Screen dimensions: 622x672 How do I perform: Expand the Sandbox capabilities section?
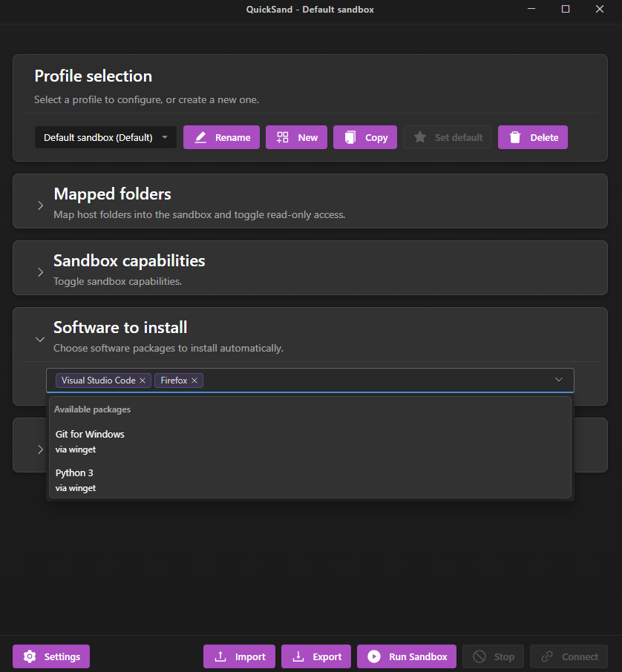(40, 272)
